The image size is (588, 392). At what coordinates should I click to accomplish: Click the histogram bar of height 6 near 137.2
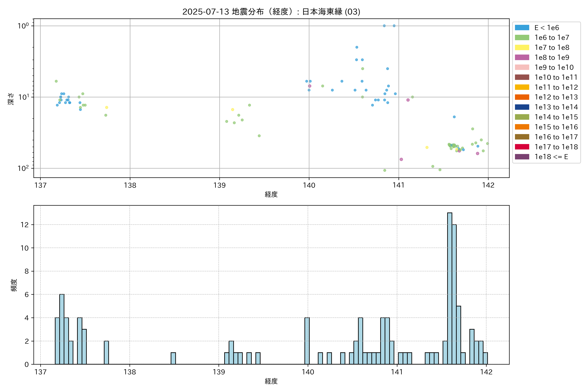click(x=62, y=329)
